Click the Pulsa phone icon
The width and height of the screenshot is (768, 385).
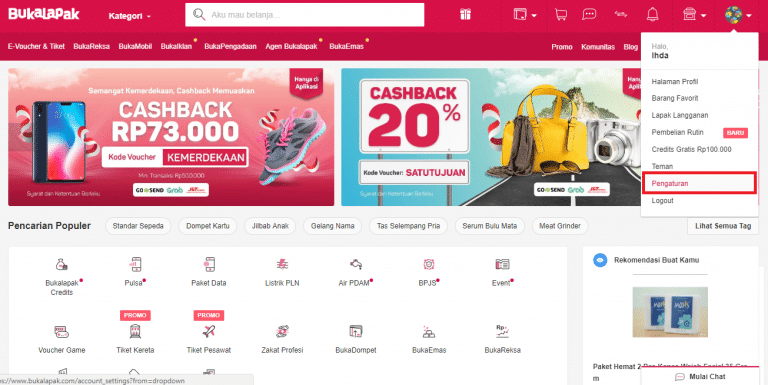[135, 265]
